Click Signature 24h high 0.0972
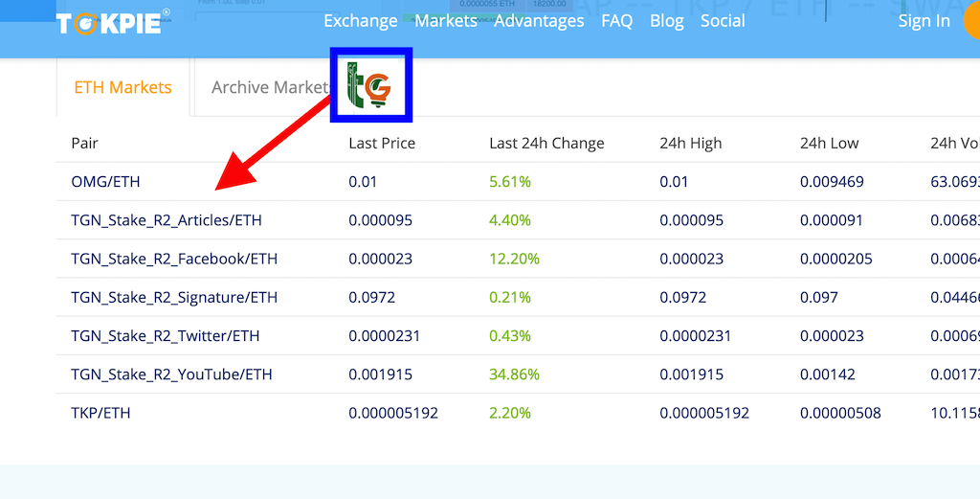The width and height of the screenshot is (980, 499). 683,297
